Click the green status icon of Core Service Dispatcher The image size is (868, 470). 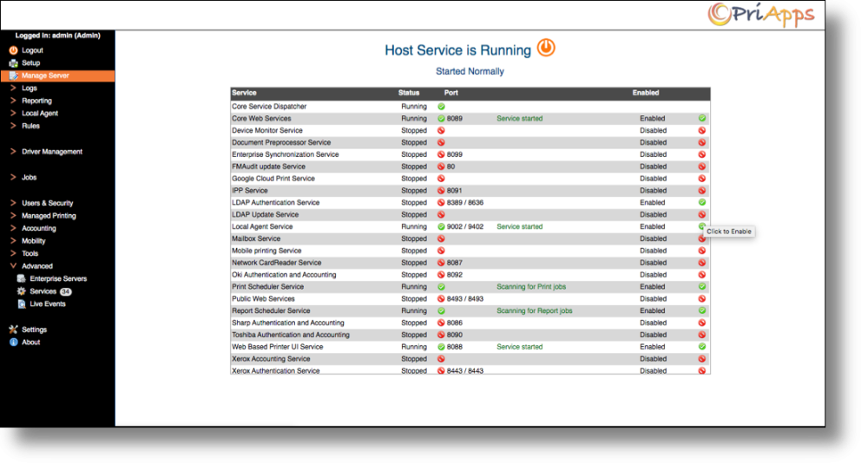pyautogui.click(x=441, y=107)
